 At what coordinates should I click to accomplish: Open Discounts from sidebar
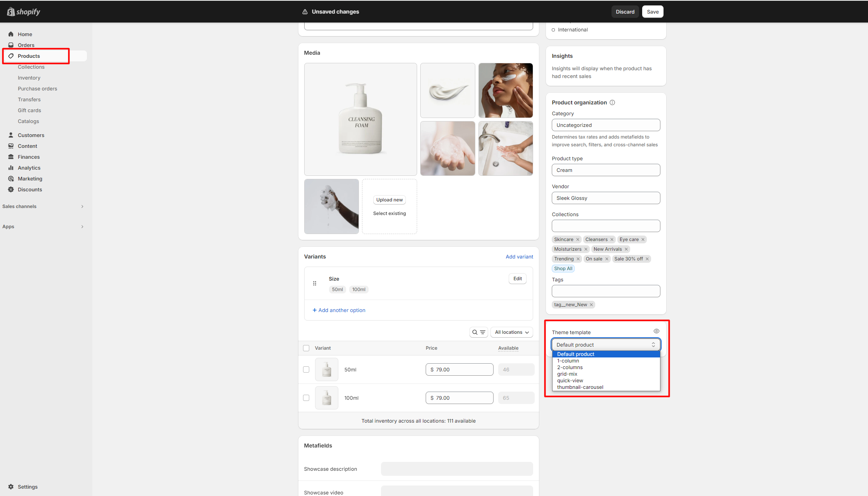(29, 189)
